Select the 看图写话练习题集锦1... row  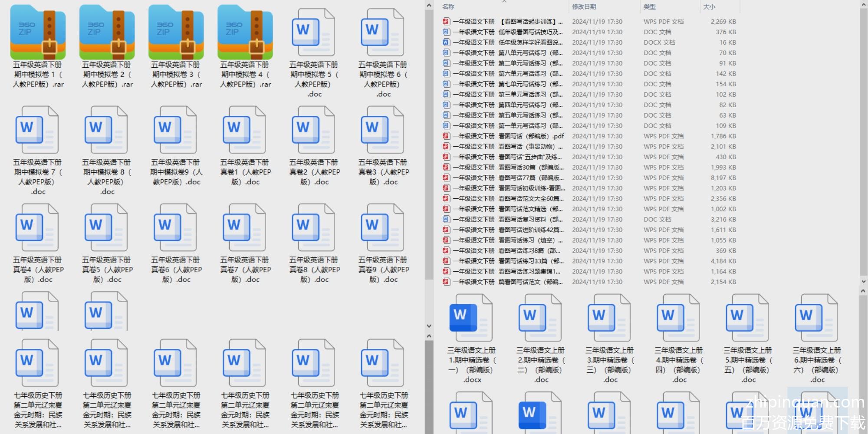pyautogui.click(x=589, y=271)
